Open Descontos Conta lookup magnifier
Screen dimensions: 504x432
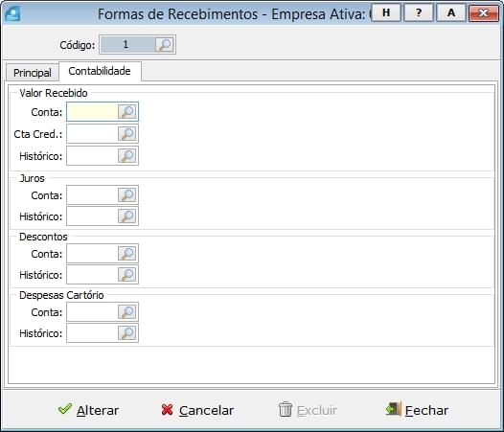(x=127, y=253)
